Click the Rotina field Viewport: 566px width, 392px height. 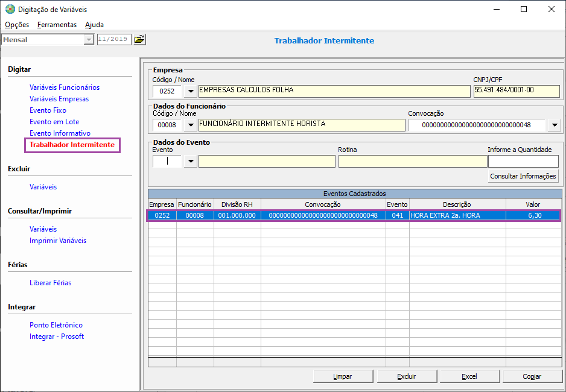click(413, 161)
